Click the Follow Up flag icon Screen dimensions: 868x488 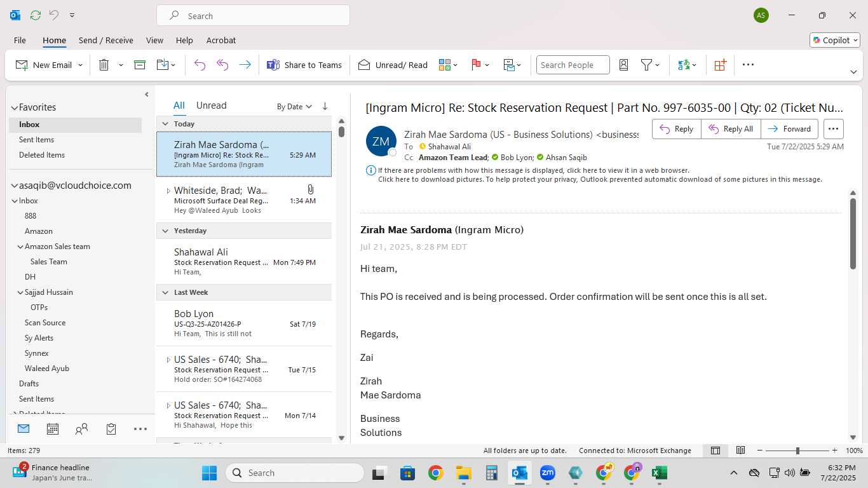pyautogui.click(x=476, y=65)
